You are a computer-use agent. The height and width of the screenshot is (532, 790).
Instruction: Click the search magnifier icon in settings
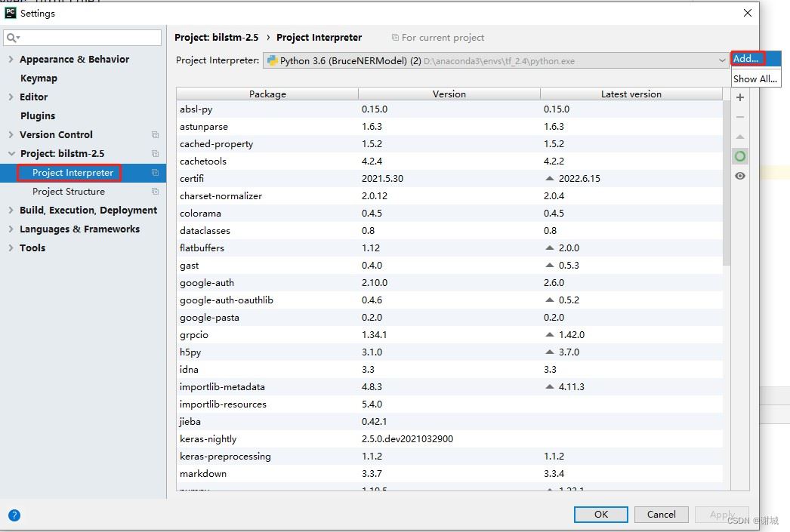pos(13,38)
